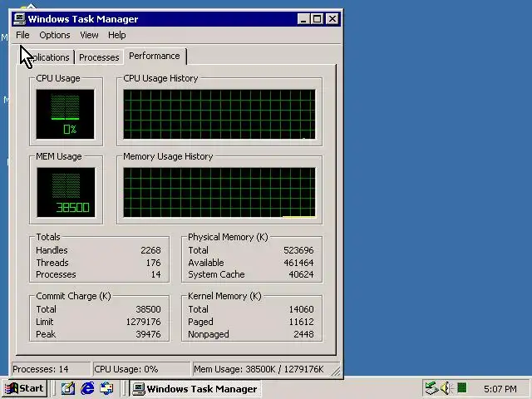The image size is (532, 399).
Task: Click the Commit Charge Peak 39476
Action: tap(148, 334)
